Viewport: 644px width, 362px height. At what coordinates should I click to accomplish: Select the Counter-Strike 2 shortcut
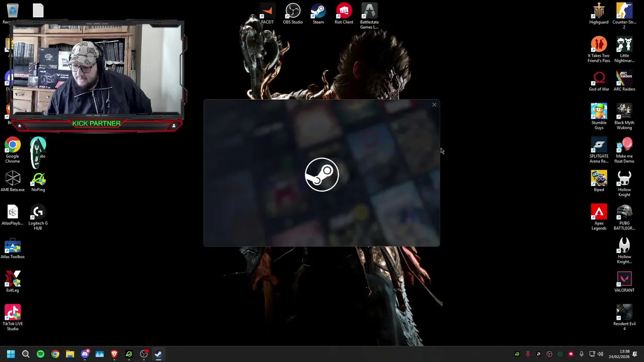tap(624, 16)
